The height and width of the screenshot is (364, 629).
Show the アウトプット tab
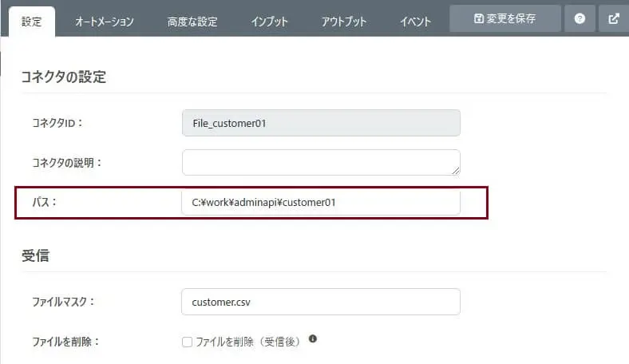(344, 22)
